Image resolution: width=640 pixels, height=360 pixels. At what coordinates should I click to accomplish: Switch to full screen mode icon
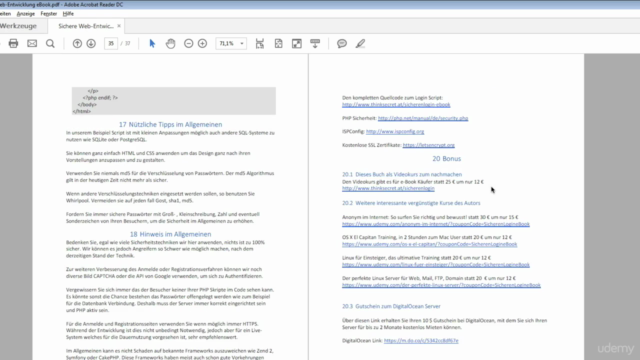pos(297,43)
